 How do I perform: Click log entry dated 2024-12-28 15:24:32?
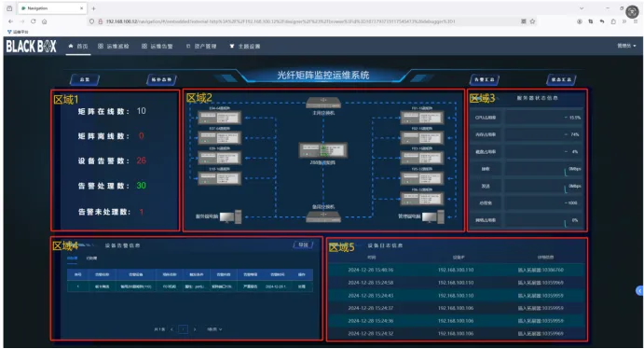(x=457, y=333)
